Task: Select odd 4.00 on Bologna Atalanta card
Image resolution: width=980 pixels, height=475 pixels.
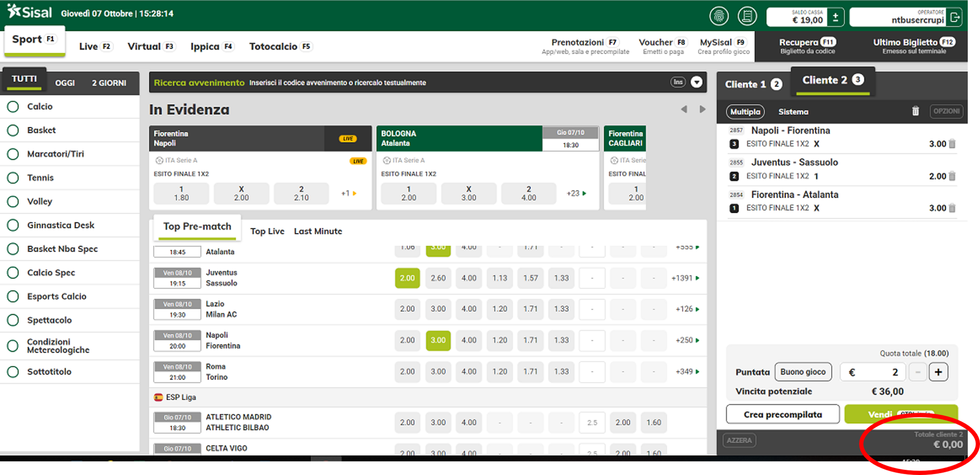Action: pos(529,194)
